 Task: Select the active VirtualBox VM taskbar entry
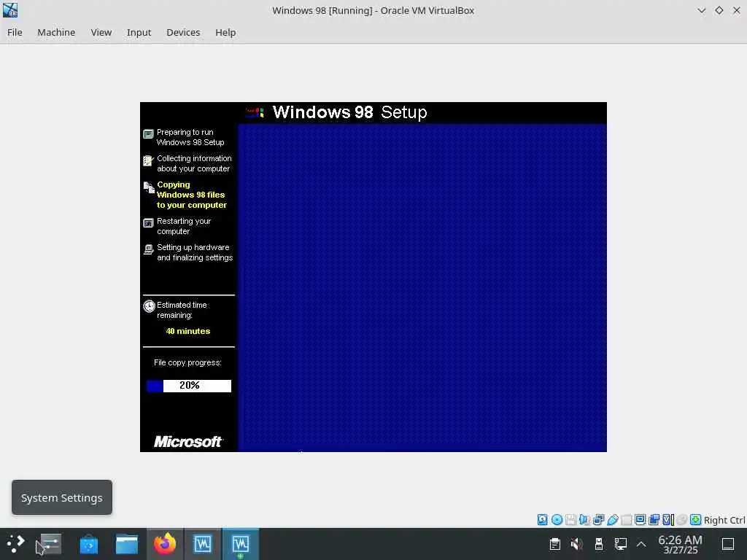(241, 543)
